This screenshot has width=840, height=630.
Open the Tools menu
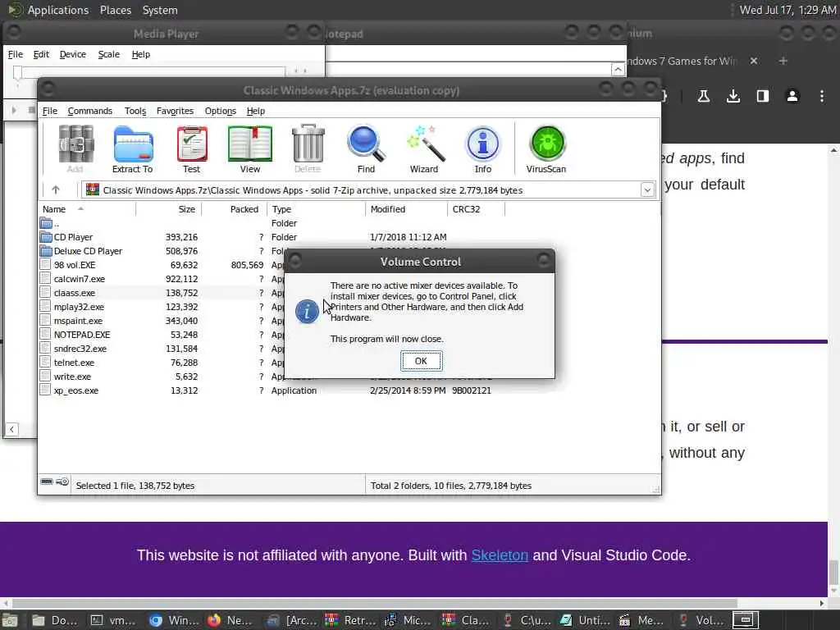click(x=135, y=111)
